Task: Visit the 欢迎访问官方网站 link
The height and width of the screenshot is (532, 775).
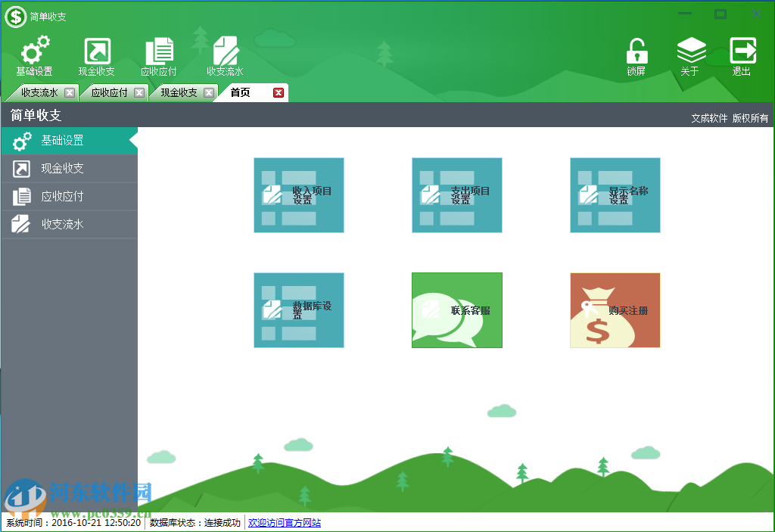Action: (x=285, y=523)
